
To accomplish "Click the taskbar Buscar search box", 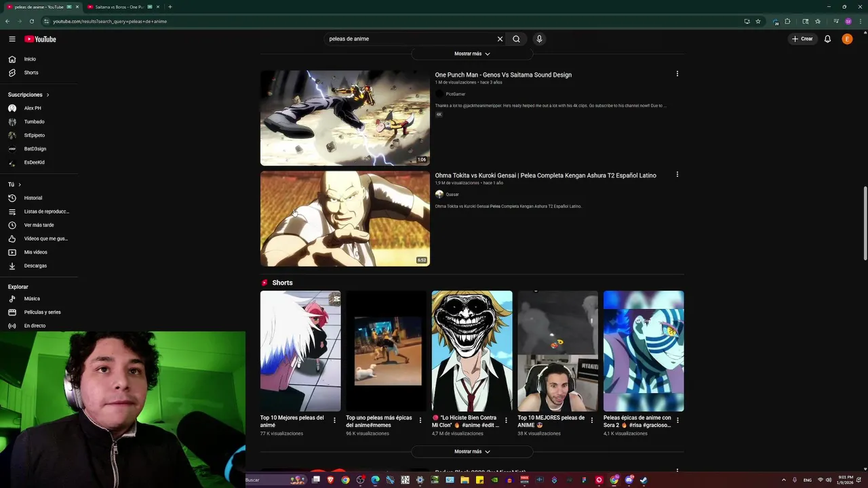I will 277,480.
